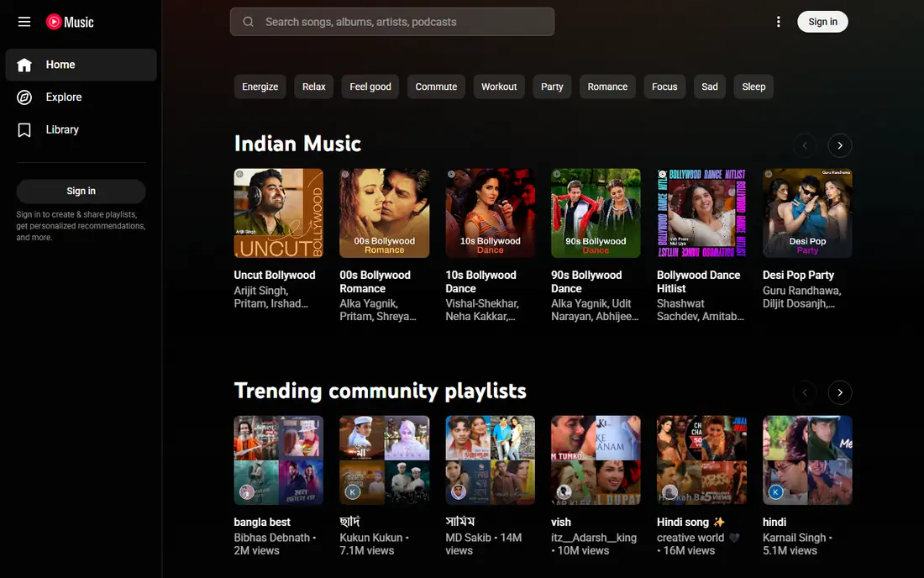924x578 pixels.
Task: Open the MD Sakib playlist thumbnail
Action: 490,460
